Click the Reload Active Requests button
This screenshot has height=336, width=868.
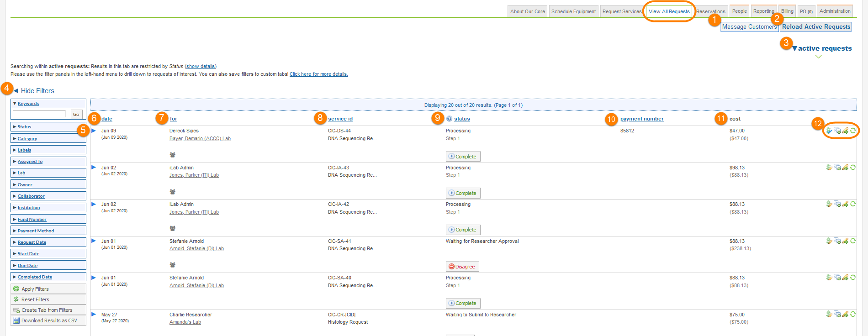[x=816, y=27]
